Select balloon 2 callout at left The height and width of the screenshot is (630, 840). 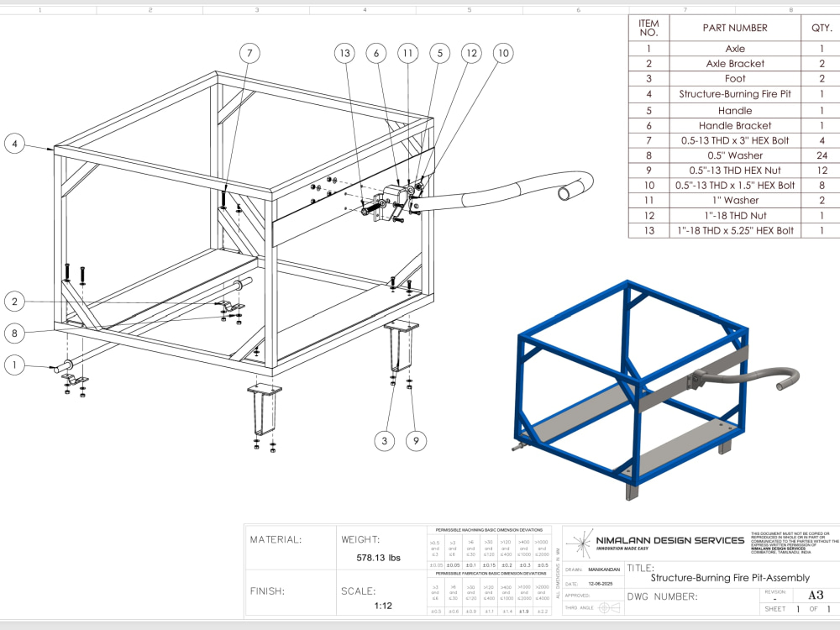14,301
